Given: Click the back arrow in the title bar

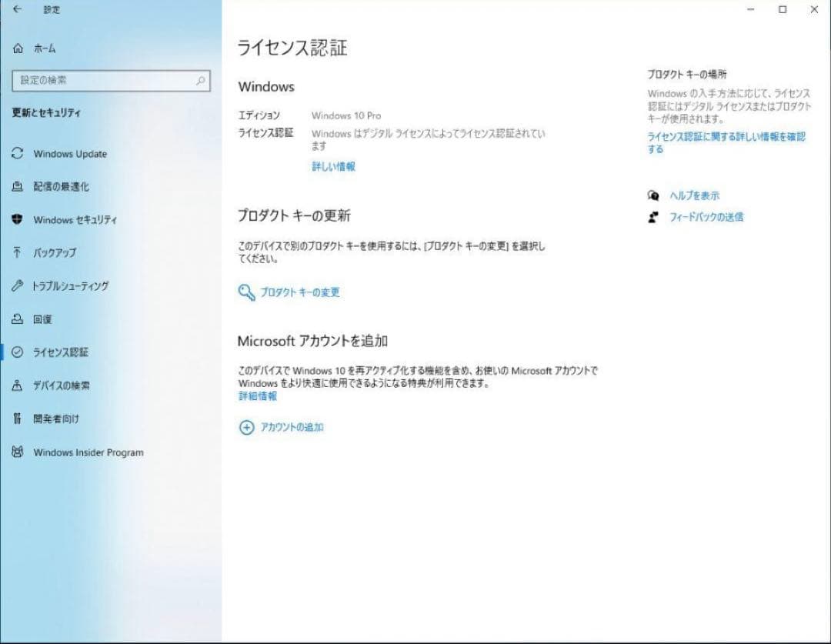Looking at the screenshot, I should (17, 10).
